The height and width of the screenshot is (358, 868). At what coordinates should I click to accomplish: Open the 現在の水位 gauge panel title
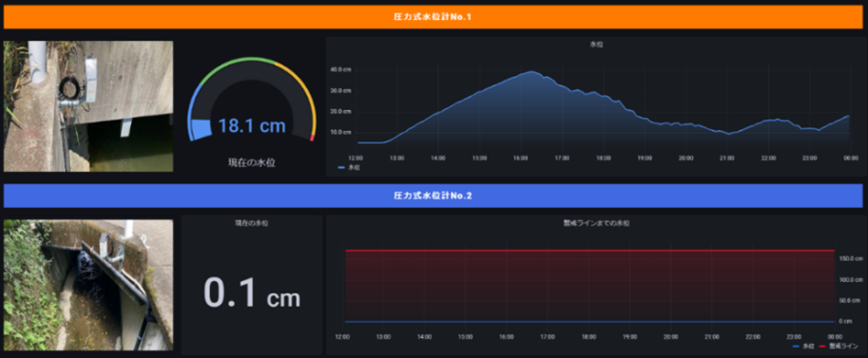click(x=252, y=162)
